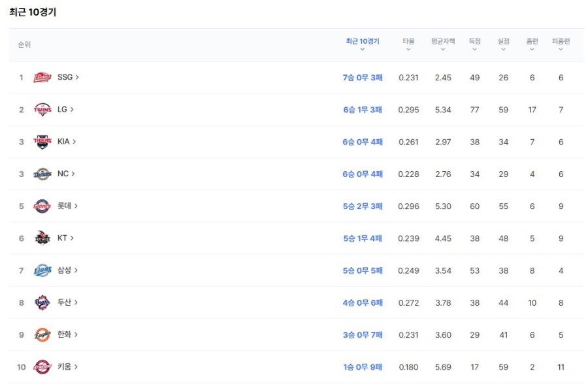The height and width of the screenshot is (386, 588).
Task: Click the Samsung Lions team logo
Action: [x=42, y=270]
